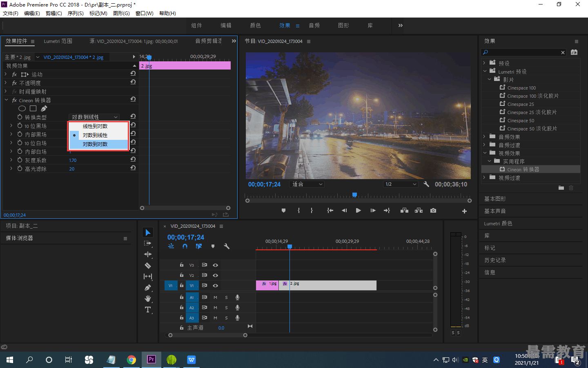This screenshot has width=588, height=368.
Task: Toggle V1 track output eye
Action: coord(215,285)
